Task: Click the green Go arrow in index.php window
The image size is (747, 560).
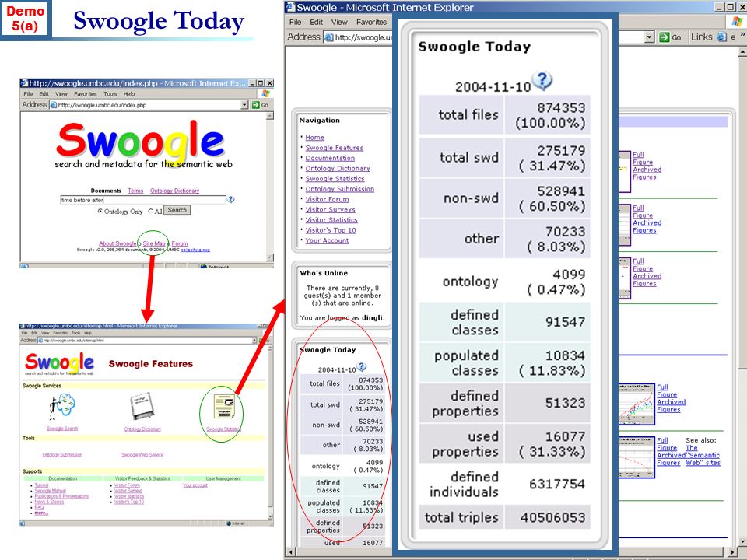Action: 256,105
